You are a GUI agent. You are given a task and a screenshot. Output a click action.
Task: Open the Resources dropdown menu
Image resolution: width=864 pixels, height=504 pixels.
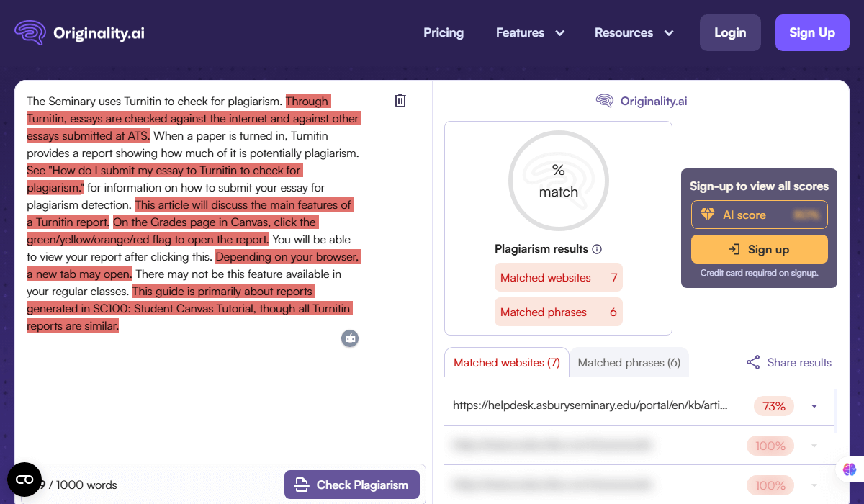[634, 32]
